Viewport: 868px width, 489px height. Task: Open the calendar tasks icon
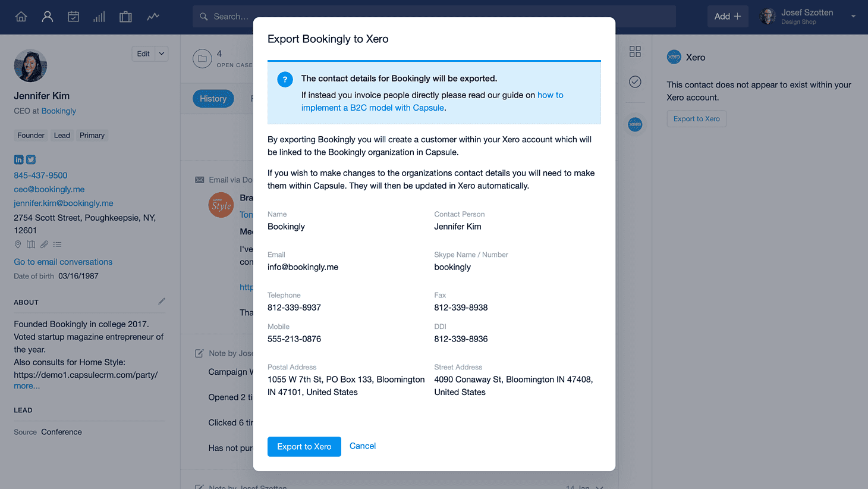pos(73,17)
